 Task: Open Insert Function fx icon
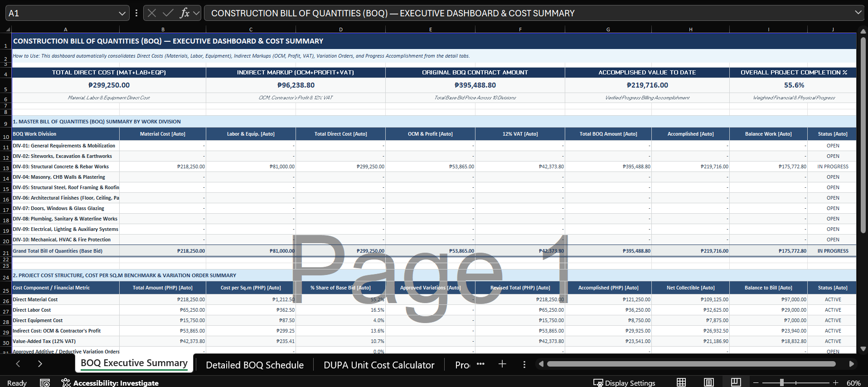184,13
